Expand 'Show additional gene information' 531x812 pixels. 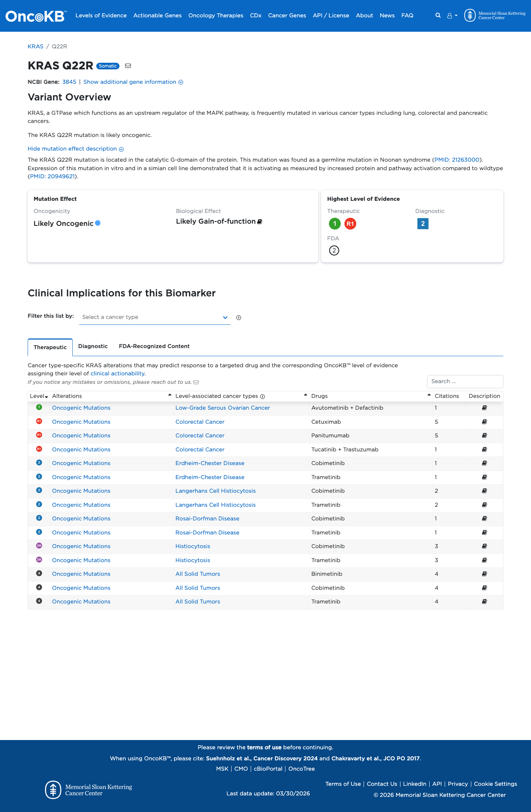point(133,82)
